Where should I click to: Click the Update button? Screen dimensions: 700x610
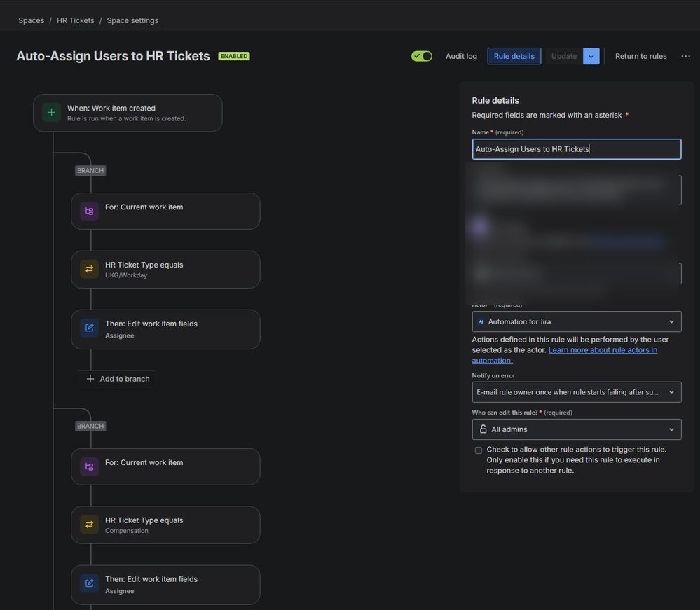(x=564, y=56)
